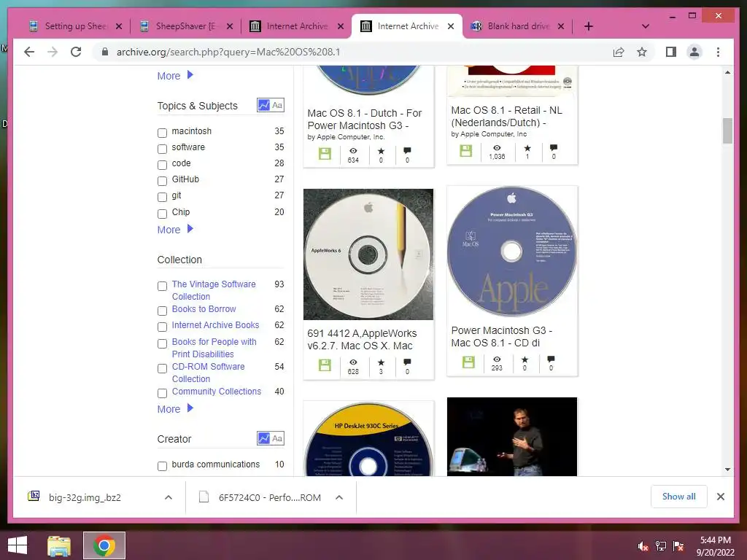Click comments icon on Mac OS 8.1 Retail NL card

coord(553,147)
